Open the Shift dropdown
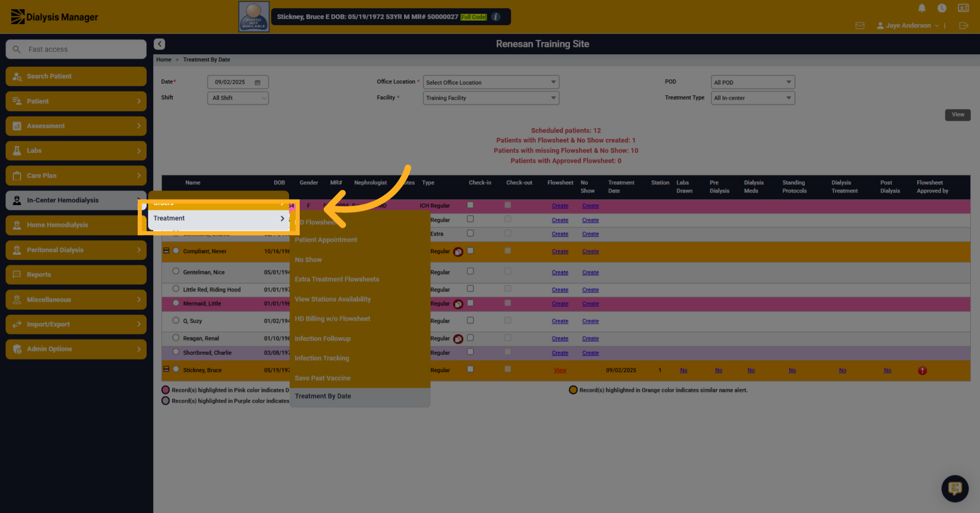 (238, 98)
